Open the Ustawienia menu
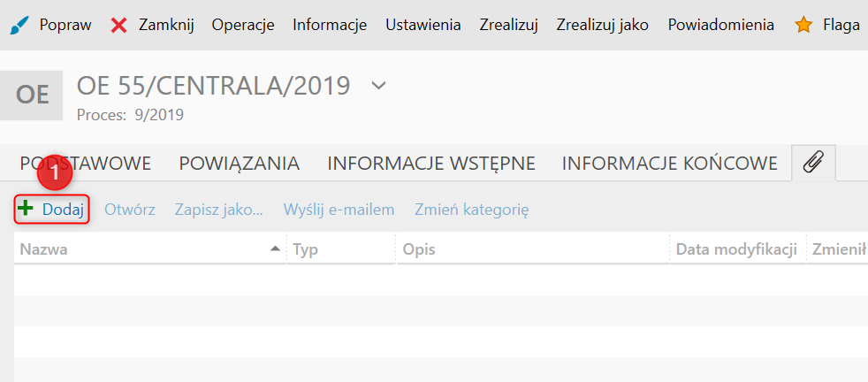This screenshot has height=382, width=868. [423, 25]
